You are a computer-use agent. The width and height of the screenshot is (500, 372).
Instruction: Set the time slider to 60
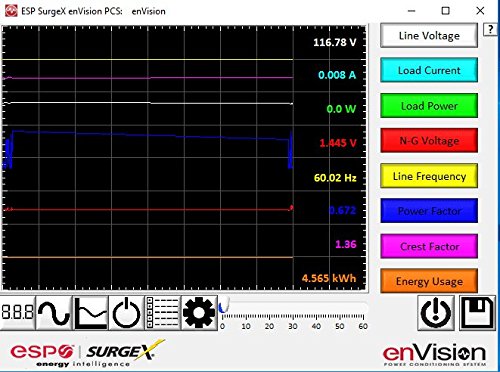click(363, 316)
